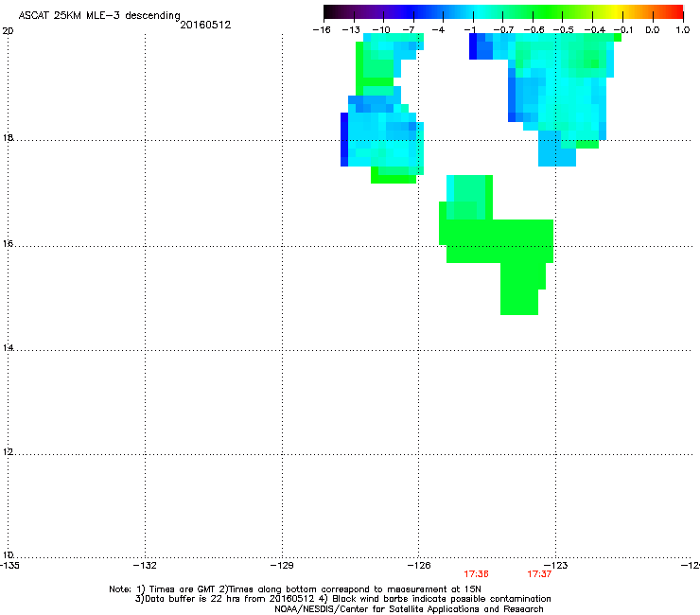Click the yellow section of the colorbar

pos(617,11)
